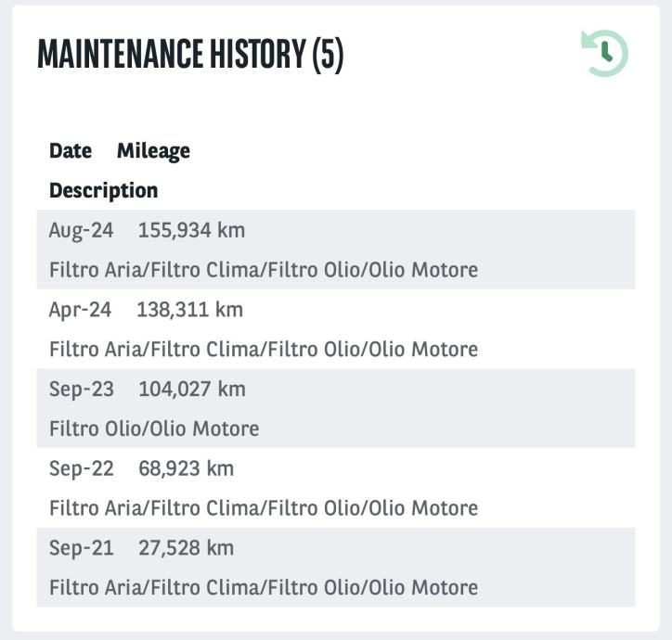Viewport: 672px width, 640px height.
Task: Click the Description column header
Action: (x=103, y=191)
